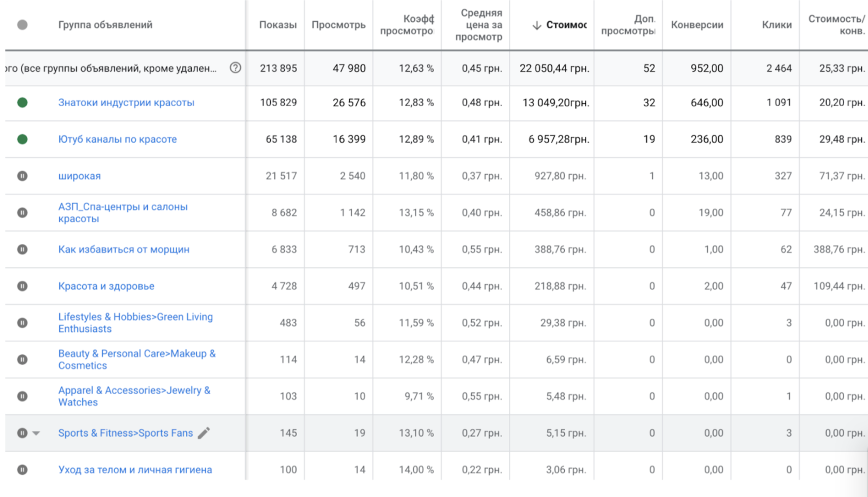The image size is (868, 497).
Task: Open status dropdown arrow for Sports & Fitness row
Action: (36, 433)
